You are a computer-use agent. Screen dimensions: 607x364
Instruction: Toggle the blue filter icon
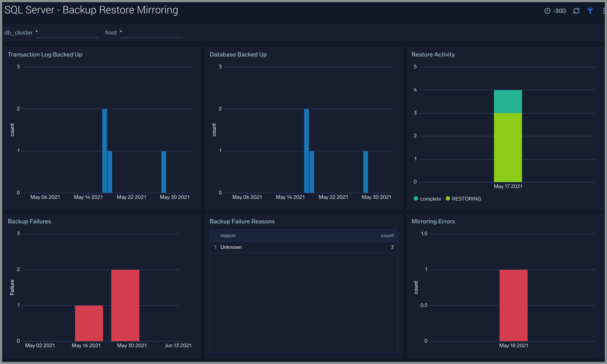click(x=590, y=11)
